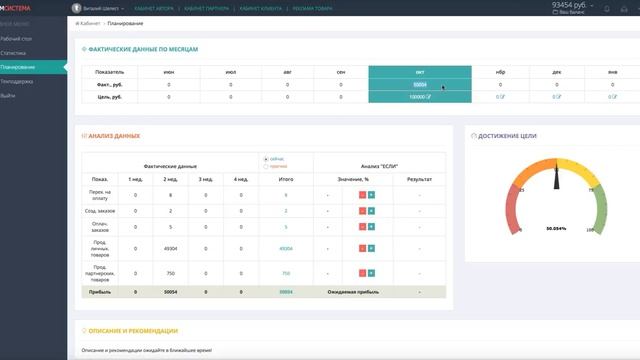Go to Рабочий стол in sidebar

16,39
